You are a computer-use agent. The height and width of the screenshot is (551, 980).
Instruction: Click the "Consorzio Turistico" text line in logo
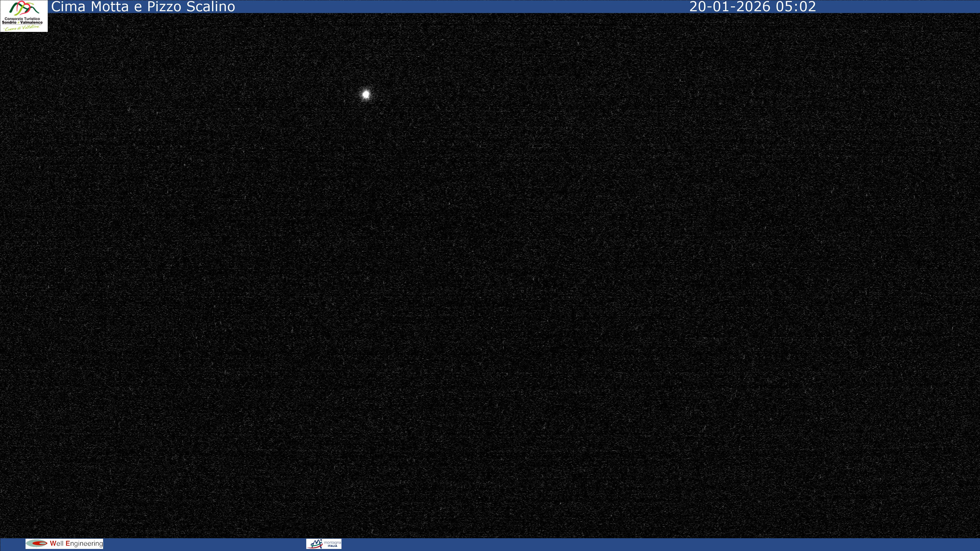[x=22, y=19]
